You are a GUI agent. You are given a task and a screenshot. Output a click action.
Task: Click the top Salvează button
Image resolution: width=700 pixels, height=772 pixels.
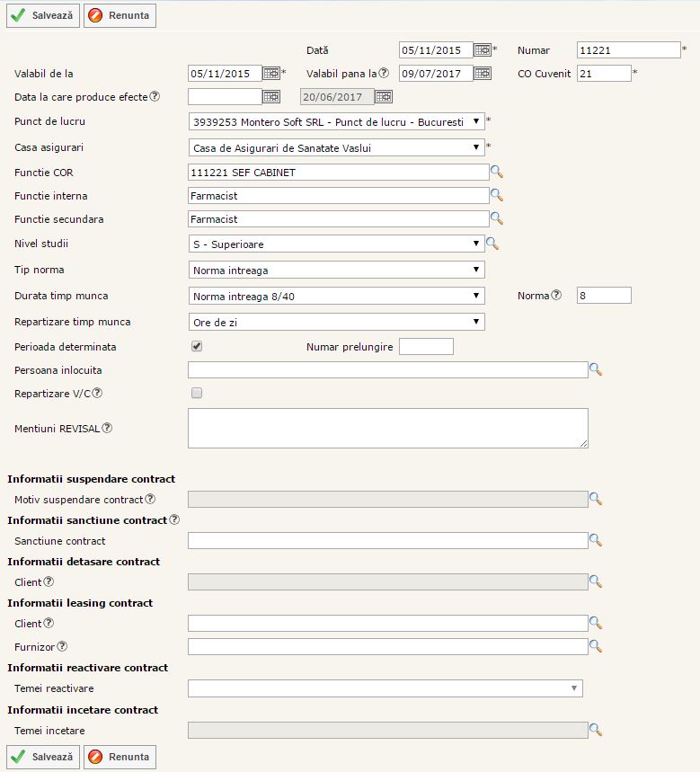(x=43, y=16)
